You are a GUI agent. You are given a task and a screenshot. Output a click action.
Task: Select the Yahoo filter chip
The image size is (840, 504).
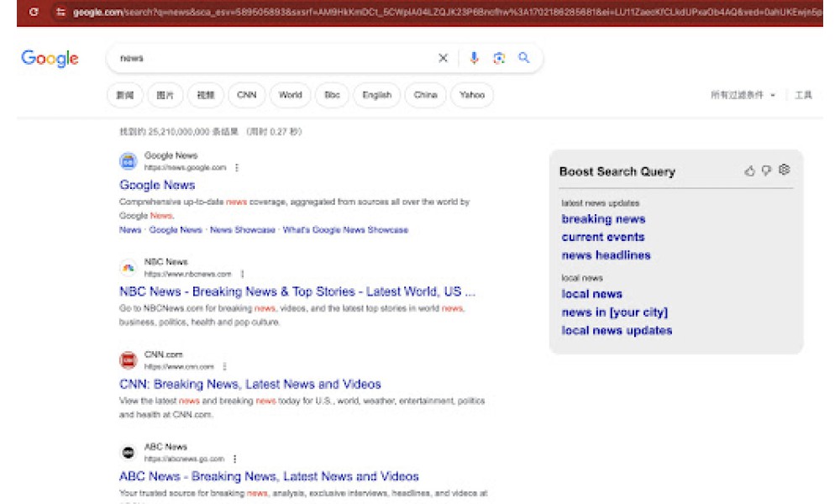pos(472,95)
